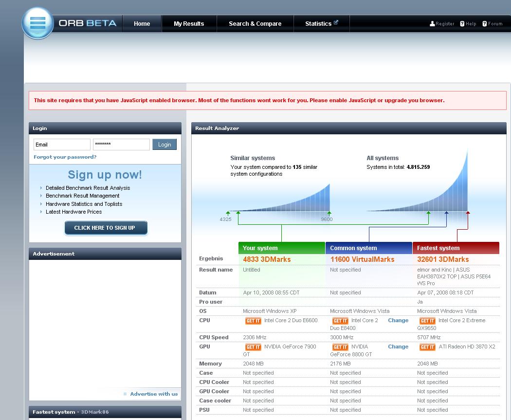This screenshot has height=420, width=511.
Task: Click the 4833 3DMarks score
Action: pyautogui.click(x=267, y=259)
